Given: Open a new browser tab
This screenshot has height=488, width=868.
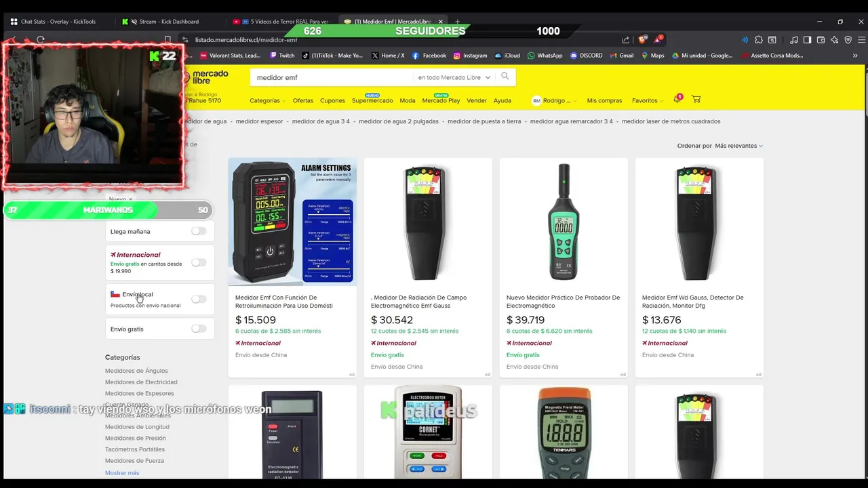Looking at the screenshot, I should point(457,22).
